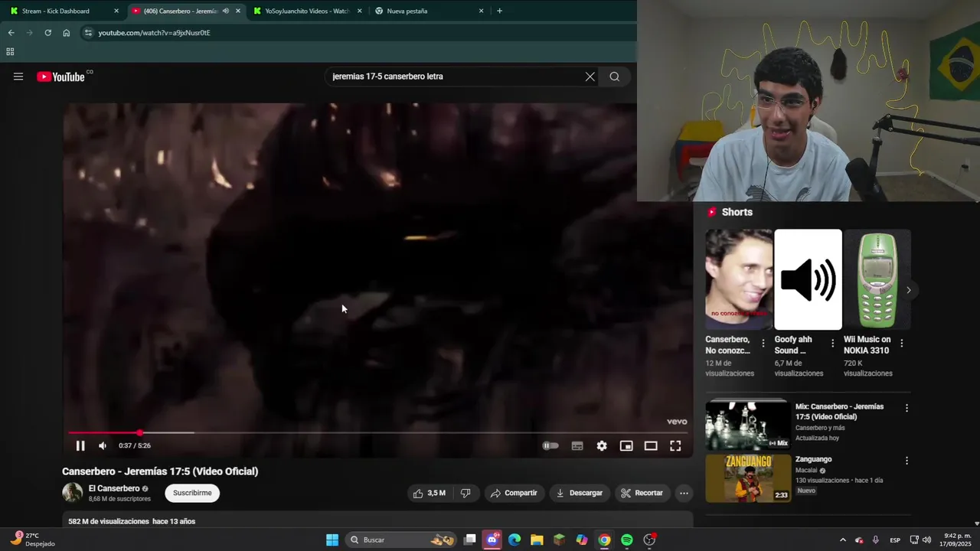This screenshot has width=980, height=551.
Task: Open Copilot icon on taskbar
Action: coord(582,540)
